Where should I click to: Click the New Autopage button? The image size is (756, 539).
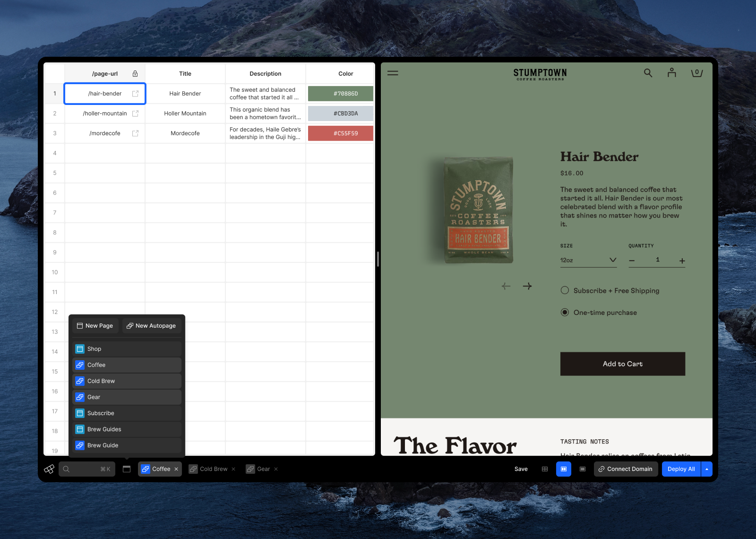pyautogui.click(x=152, y=326)
